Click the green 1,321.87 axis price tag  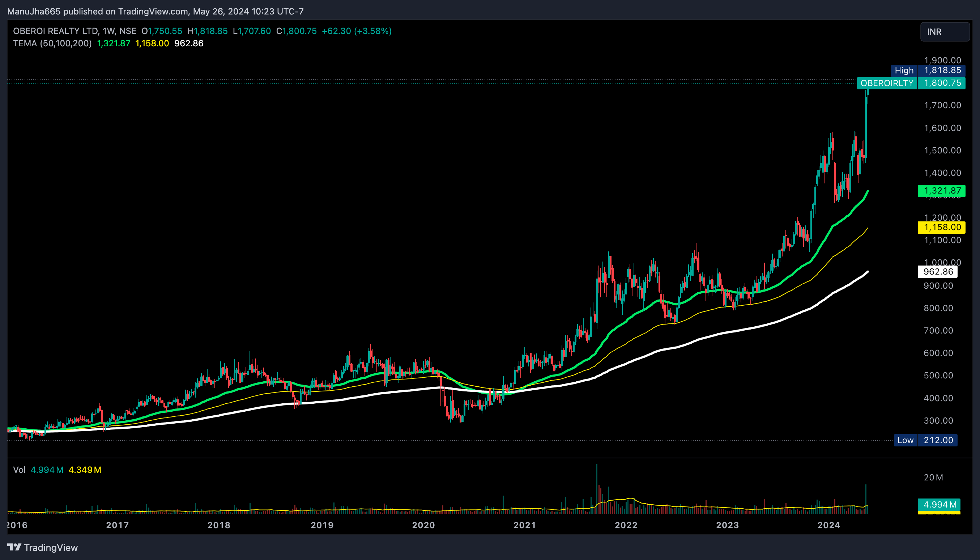(941, 191)
